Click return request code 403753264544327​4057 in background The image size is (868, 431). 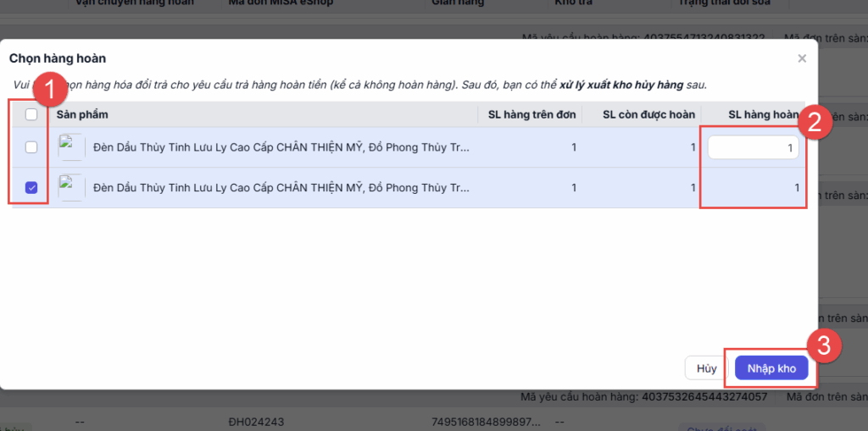704,396
